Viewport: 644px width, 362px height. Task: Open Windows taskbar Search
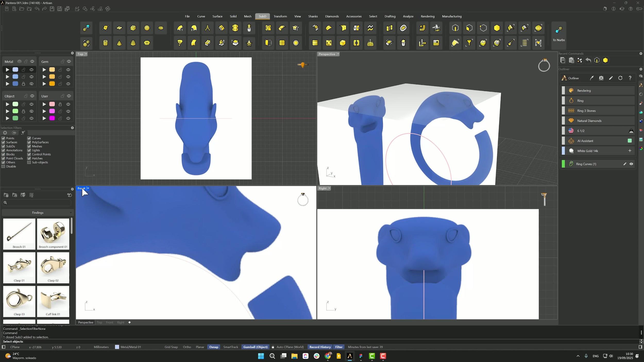pyautogui.click(x=272, y=356)
